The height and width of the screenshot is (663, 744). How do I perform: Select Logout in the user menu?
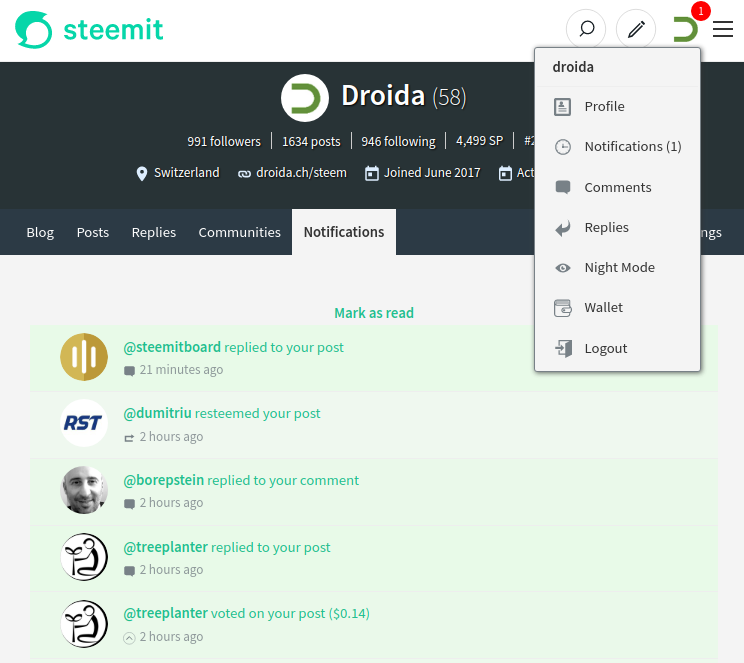click(x=605, y=349)
